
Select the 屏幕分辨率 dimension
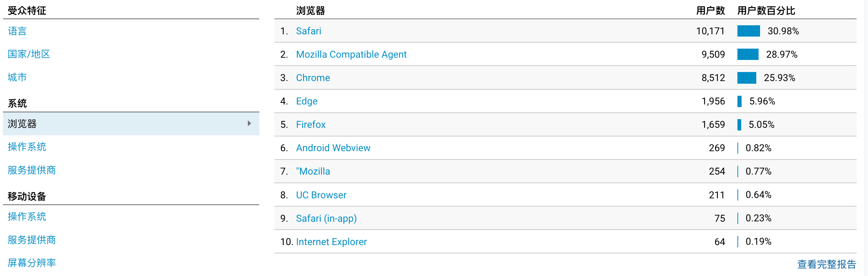coord(32,263)
